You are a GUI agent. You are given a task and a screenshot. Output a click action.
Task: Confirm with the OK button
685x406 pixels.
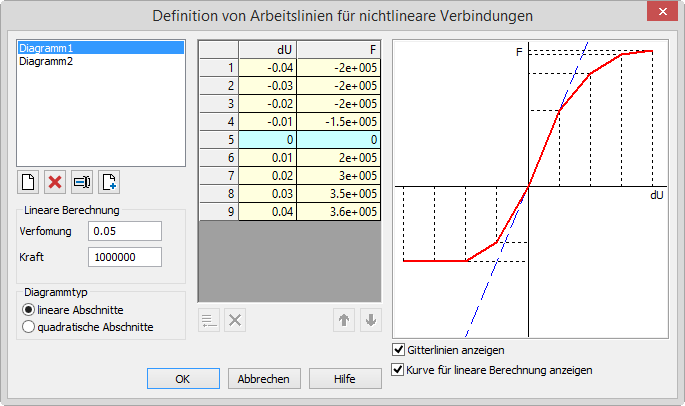pos(183,378)
